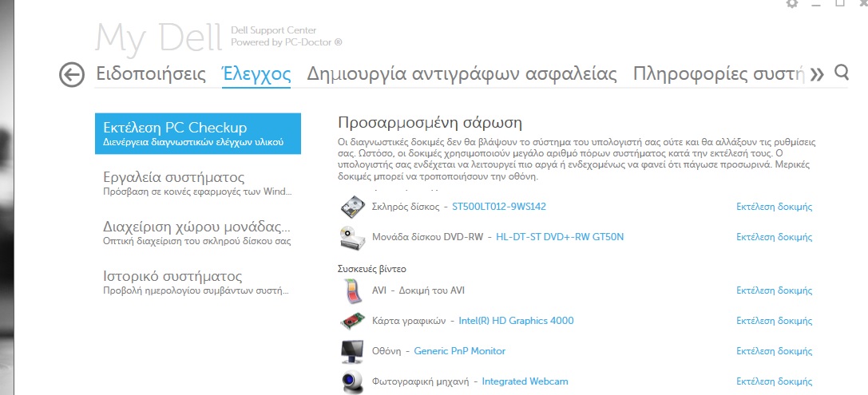Run test for Integrated Webcam
Screen dimensions: 868x395
click(x=774, y=381)
